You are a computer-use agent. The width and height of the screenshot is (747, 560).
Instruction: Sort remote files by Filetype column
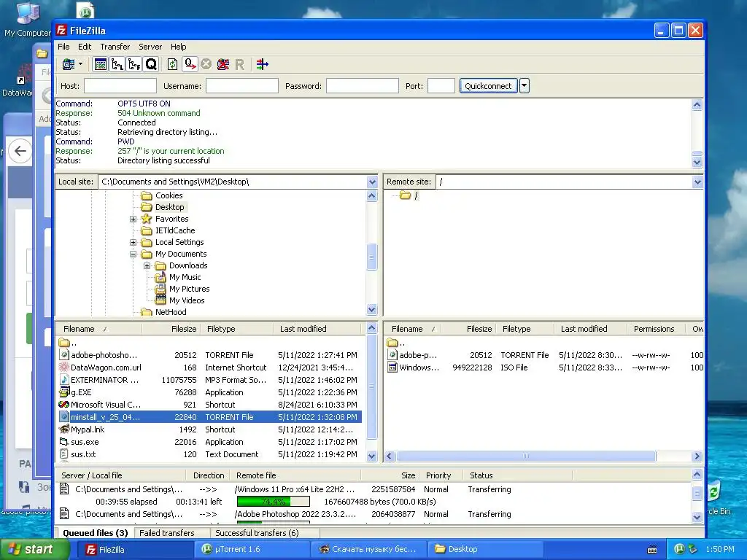point(525,329)
